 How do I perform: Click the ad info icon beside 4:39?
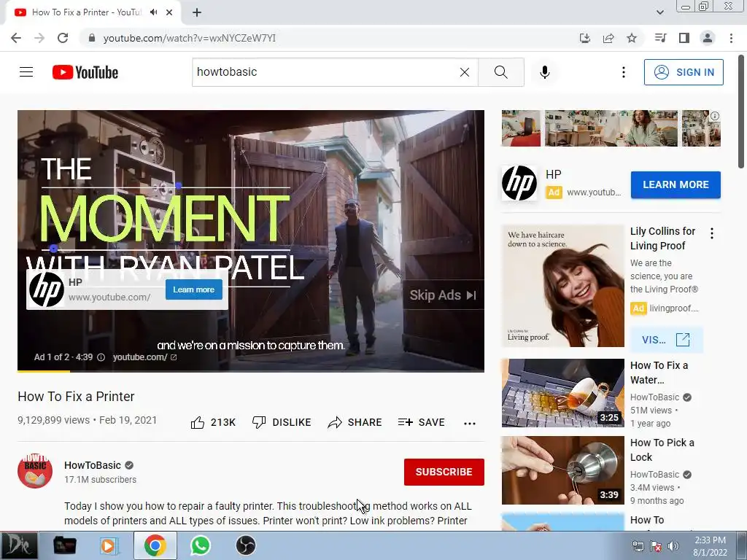pyautogui.click(x=101, y=357)
